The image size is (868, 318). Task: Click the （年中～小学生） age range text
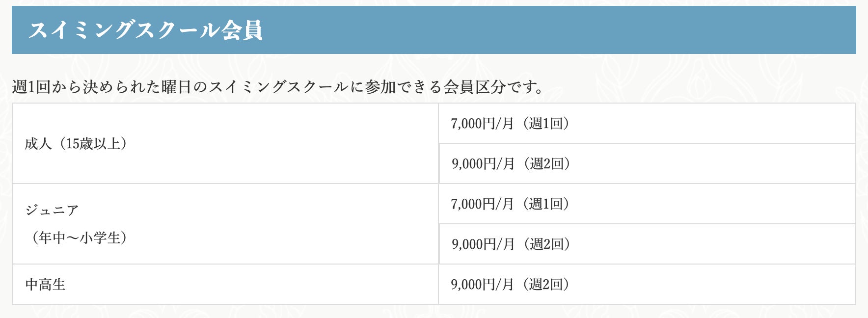point(79,238)
